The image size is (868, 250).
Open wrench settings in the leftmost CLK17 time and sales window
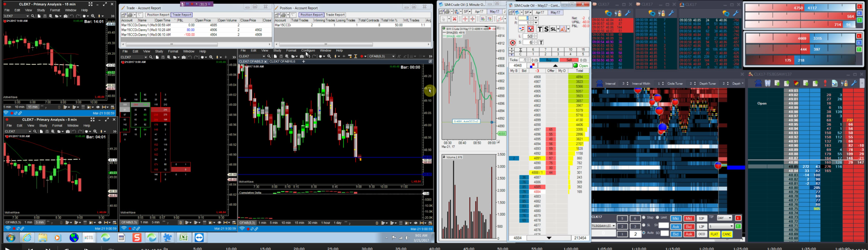click(x=628, y=13)
